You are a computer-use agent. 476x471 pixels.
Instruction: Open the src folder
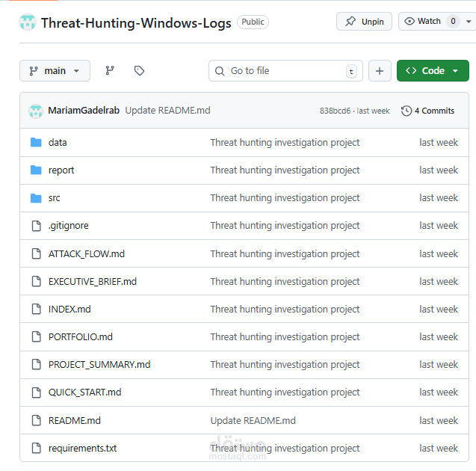[x=55, y=198]
